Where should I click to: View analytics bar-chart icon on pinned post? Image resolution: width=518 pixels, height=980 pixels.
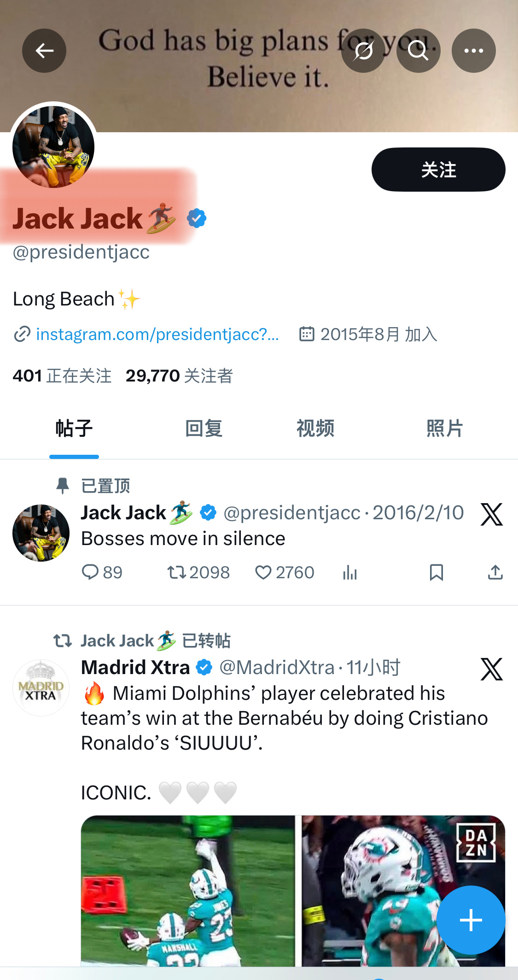coord(350,572)
